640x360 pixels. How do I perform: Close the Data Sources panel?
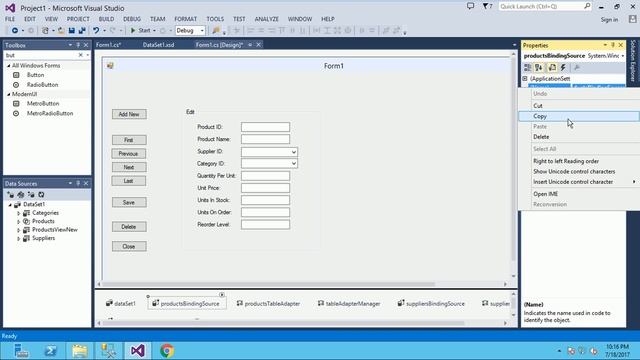click(x=86, y=183)
